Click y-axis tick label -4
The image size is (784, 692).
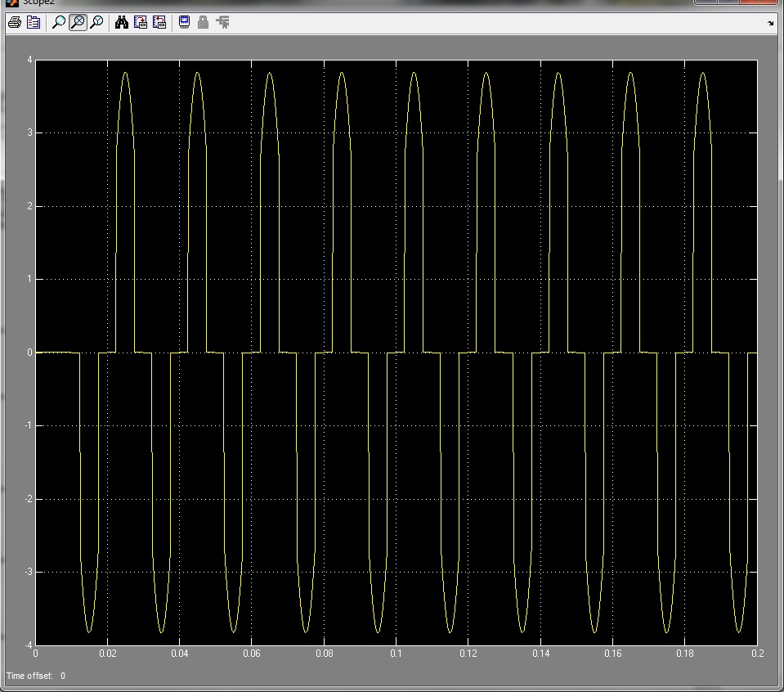(28, 645)
